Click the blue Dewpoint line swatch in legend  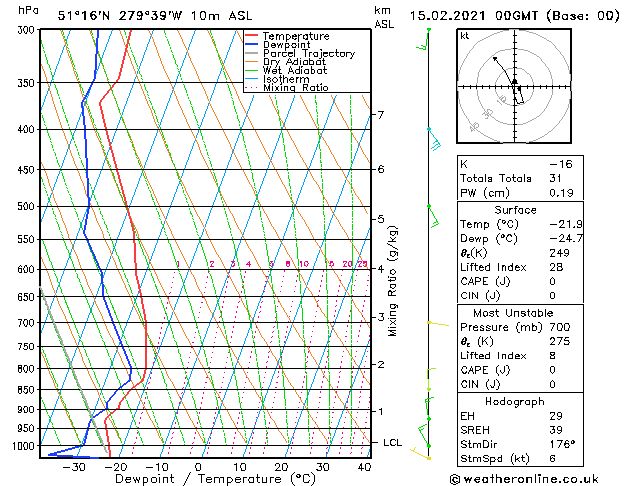pyautogui.click(x=252, y=44)
